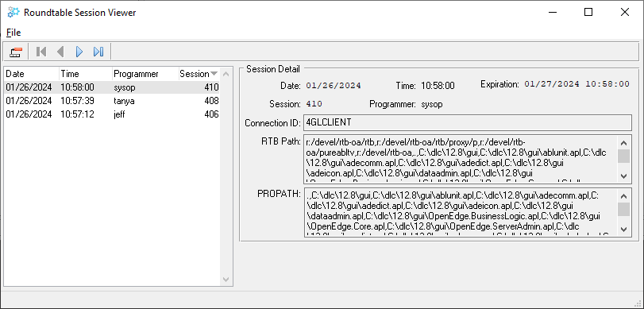Image resolution: width=644 pixels, height=309 pixels.
Task: Select the jeff session 406 row
Action: pyautogui.click(x=112, y=114)
